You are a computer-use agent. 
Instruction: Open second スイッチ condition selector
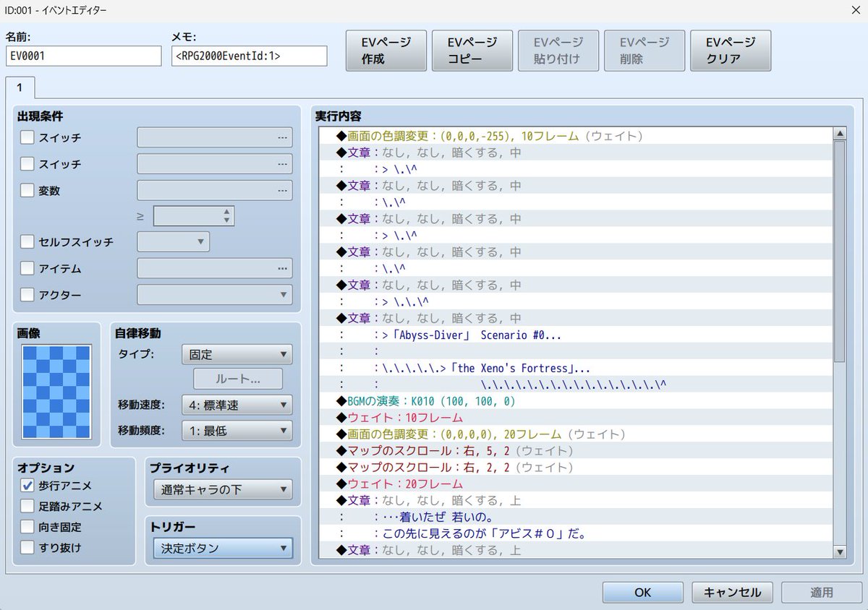[x=215, y=164]
